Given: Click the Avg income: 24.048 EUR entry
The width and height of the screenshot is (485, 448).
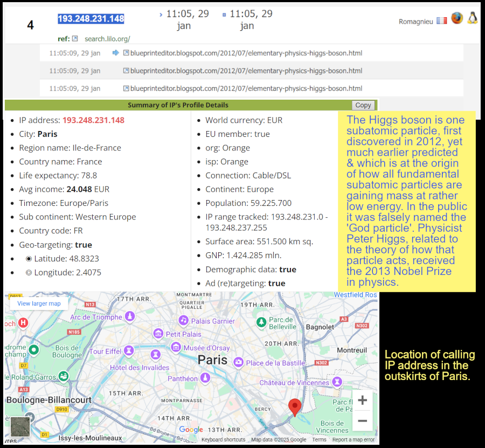Looking at the screenshot, I should (64, 189).
